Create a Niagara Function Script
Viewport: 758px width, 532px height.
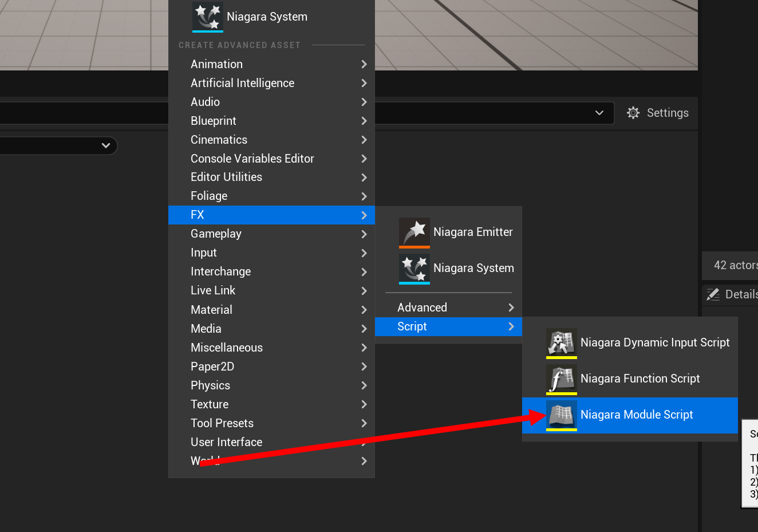point(630,379)
